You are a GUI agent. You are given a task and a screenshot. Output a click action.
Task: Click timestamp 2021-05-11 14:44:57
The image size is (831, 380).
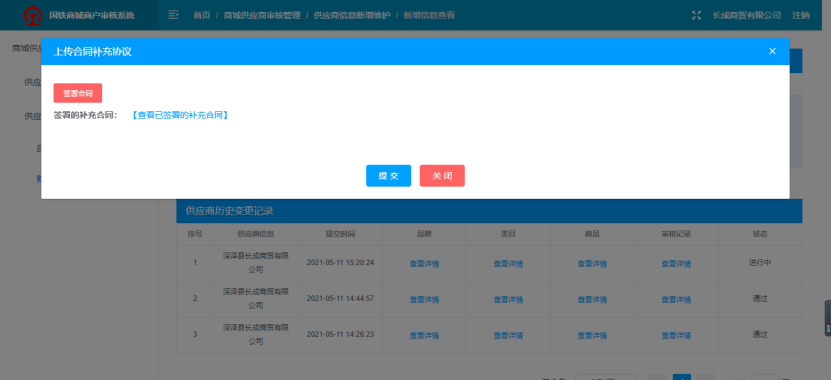340,299
